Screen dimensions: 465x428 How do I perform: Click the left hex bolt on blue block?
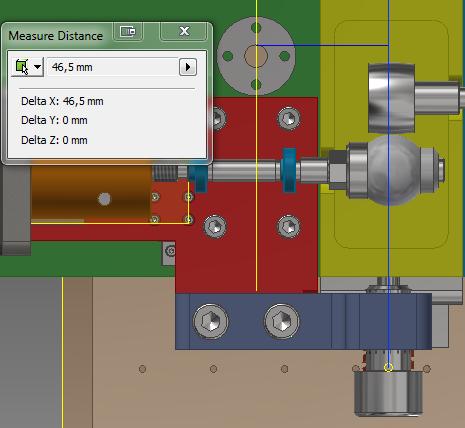coord(211,321)
